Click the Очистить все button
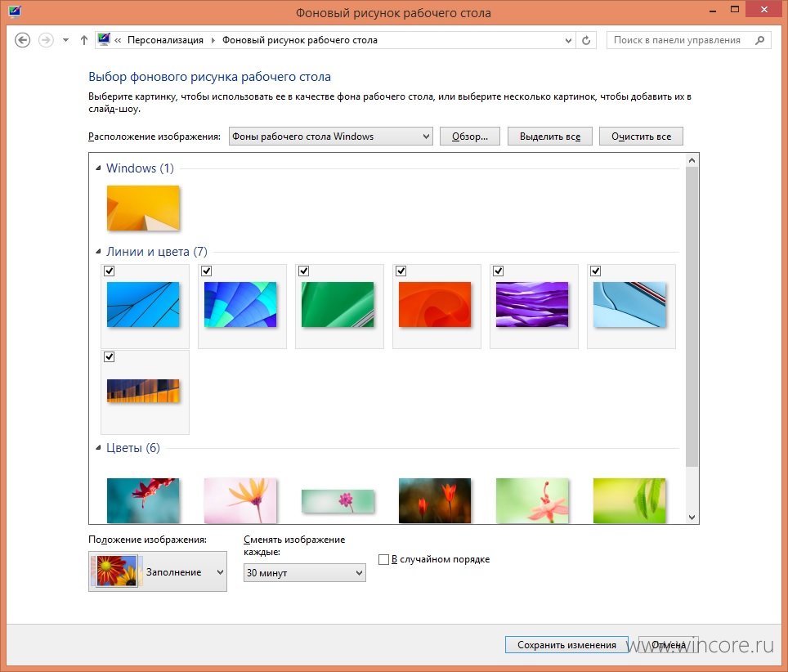The width and height of the screenshot is (788, 672). [x=641, y=137]
